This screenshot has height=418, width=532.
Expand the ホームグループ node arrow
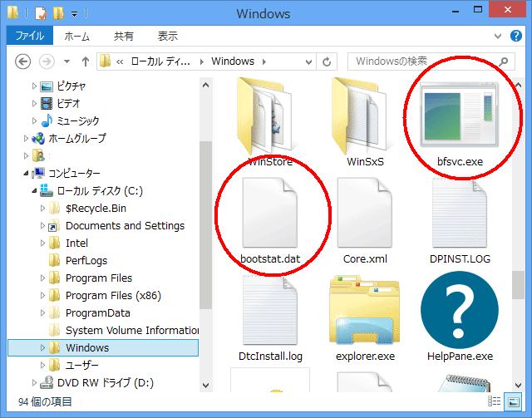click(x=26, y=138)
